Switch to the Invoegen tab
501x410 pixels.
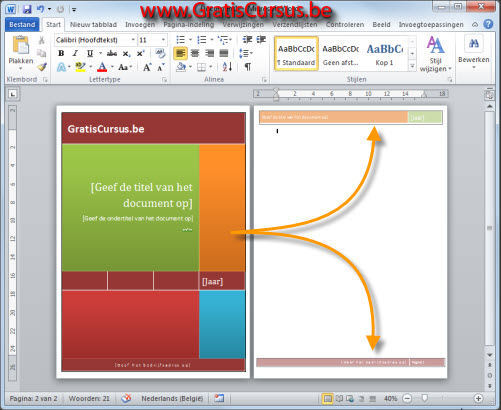pyautogui.click(x=140, y=25)
